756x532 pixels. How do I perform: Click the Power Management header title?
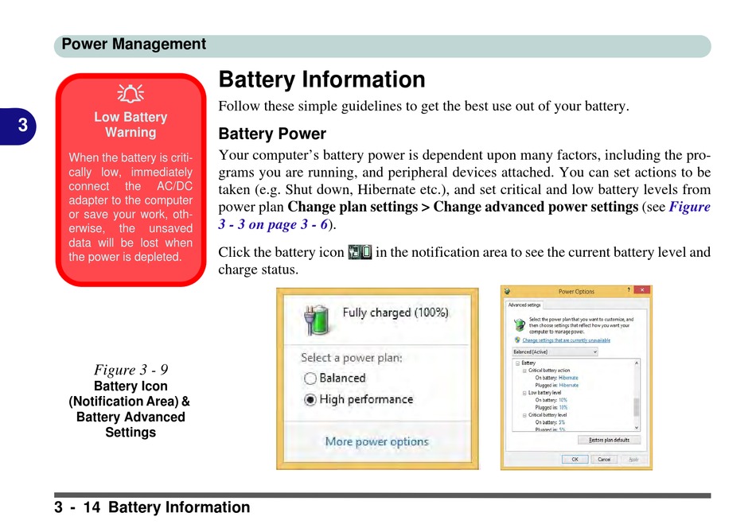134,45
